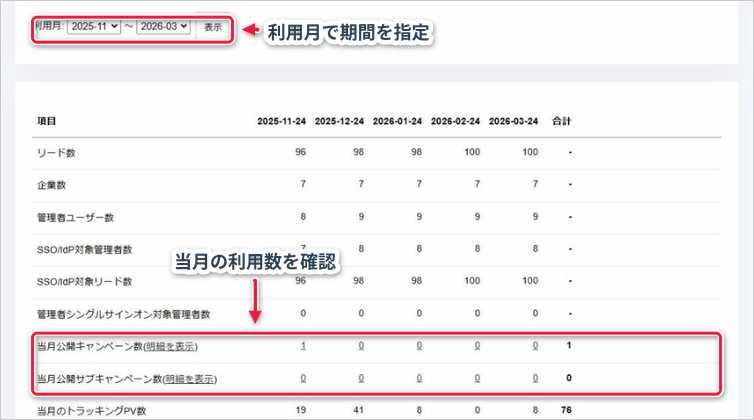Select the 2025-12-24 column header

339,121
